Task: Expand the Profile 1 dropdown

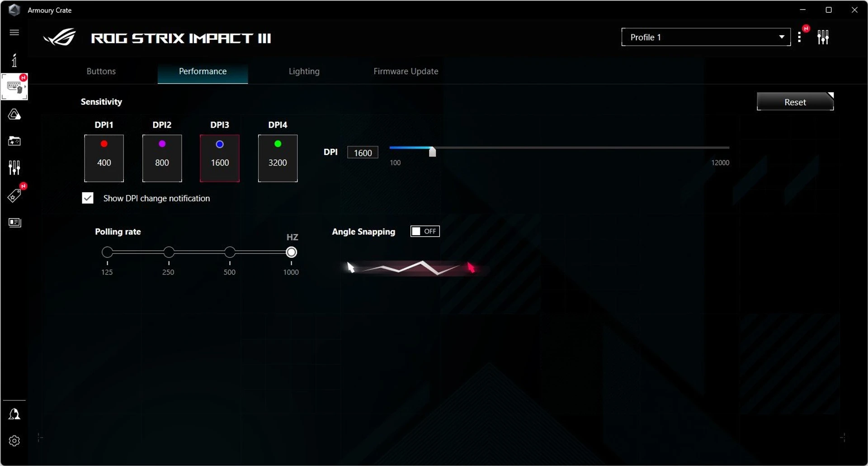Action: (706, 37)
